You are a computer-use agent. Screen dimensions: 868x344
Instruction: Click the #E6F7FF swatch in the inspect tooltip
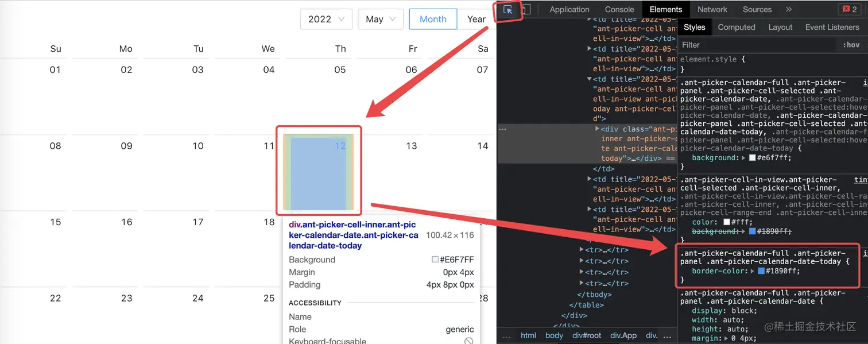[x=435, y=260]
